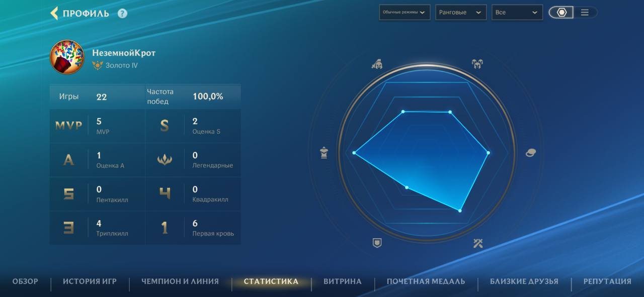Screen dimensions: 644x297
Task: Click the win rate value 100,0%
Action: [x=208, y=96]
